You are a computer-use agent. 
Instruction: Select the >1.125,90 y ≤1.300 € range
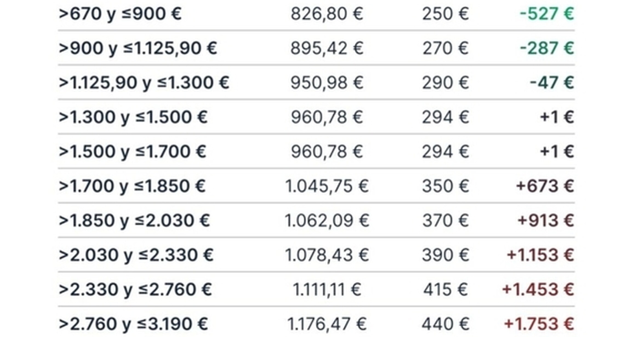pos(144,83)
